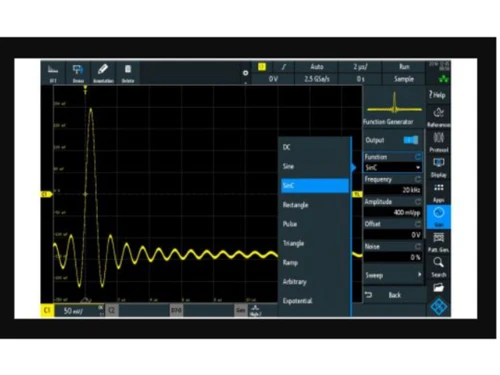Image resolution: width=500 pixels, height=375 pixels.
Task: Enable channel C2 in bottom bar
Action: [111, 310]
